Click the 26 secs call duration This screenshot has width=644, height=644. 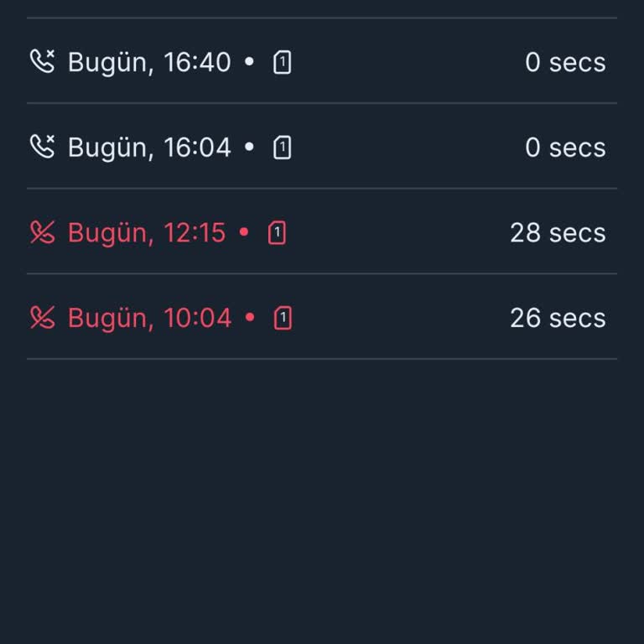tap(558, 319)
